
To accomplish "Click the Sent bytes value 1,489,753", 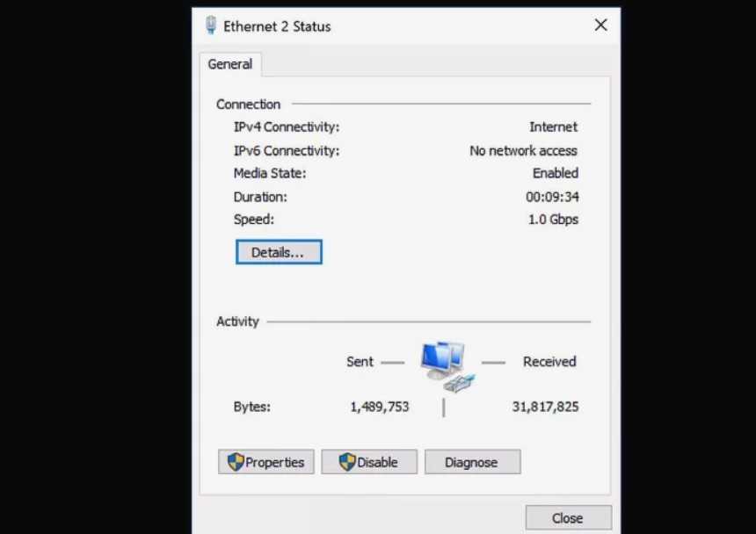I will 379,407.
